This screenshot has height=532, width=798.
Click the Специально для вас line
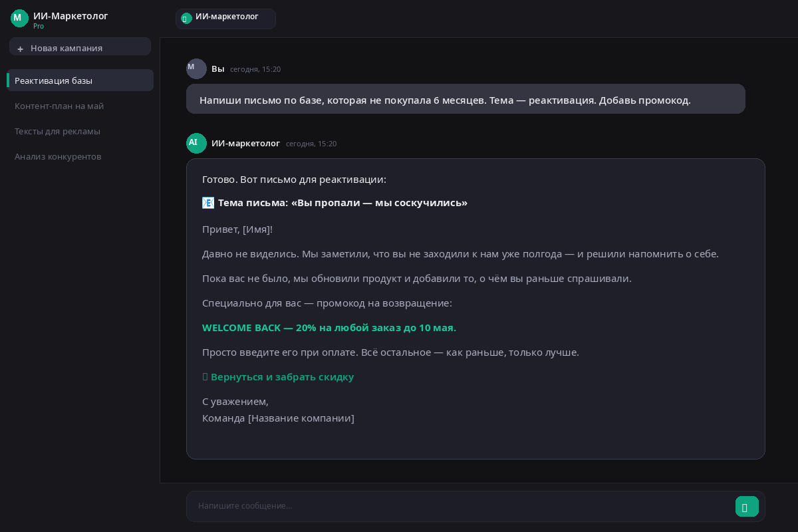pos(327,303)
